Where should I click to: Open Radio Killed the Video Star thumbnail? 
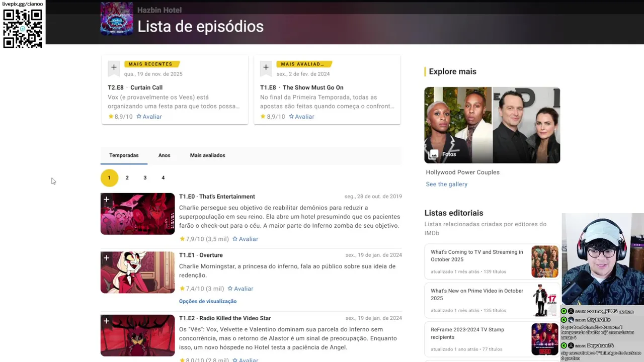[x=137, y=335]
